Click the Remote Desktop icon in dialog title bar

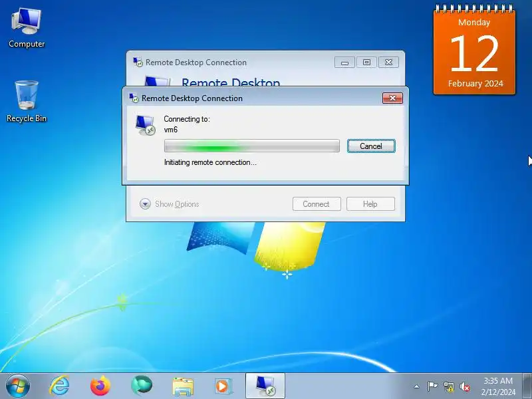[134, 98]
